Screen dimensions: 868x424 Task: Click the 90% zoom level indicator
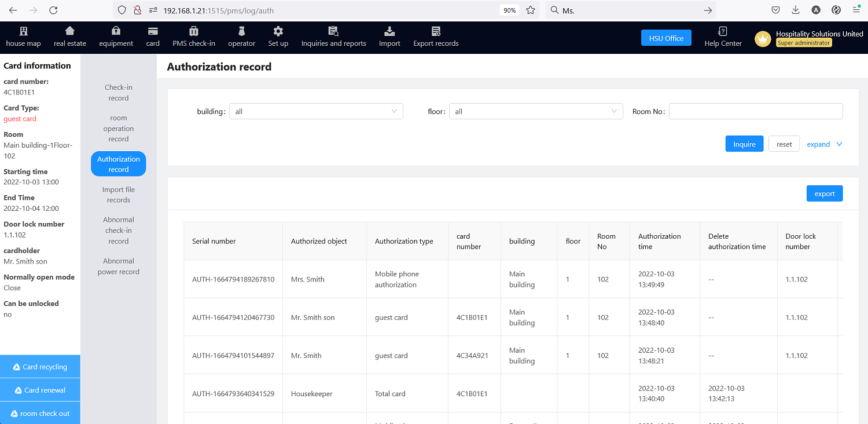[x=510, y=10]
